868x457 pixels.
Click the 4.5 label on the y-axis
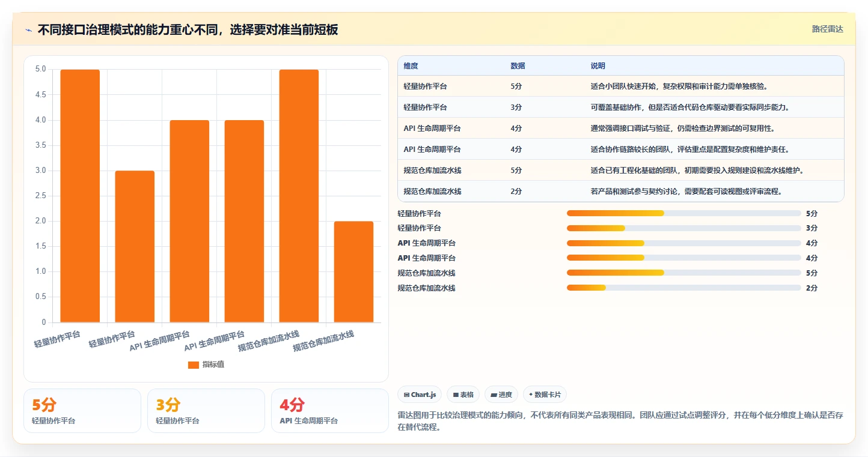(40, 95)
